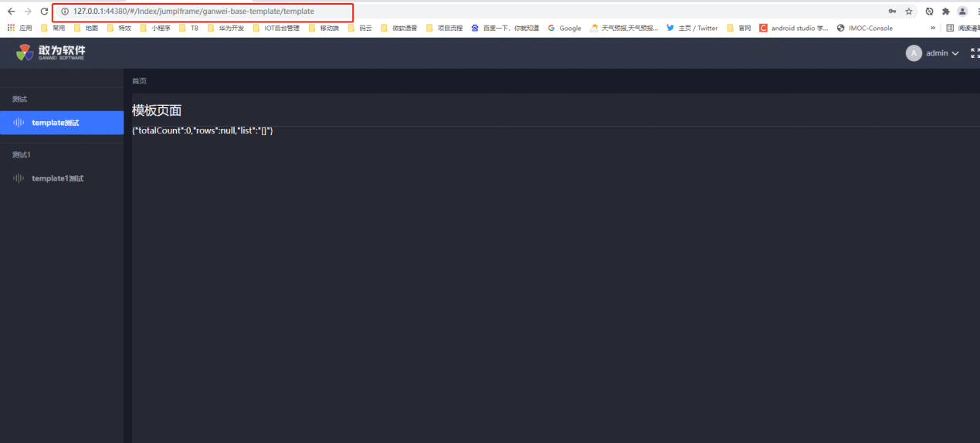Viewport: 980px width, 443px height.
Task: Click the 首页 breadcrumb
Action: 139,81
